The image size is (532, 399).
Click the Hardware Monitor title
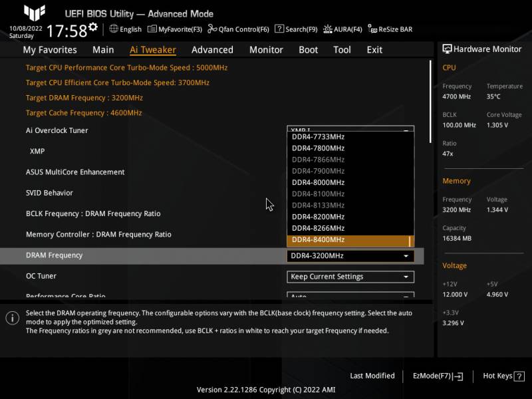pos(482,49)
